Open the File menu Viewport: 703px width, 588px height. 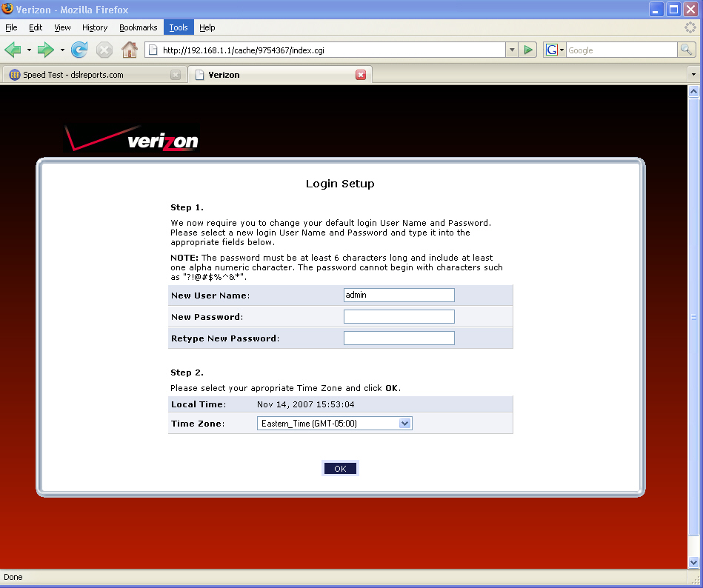pos(11,27)
